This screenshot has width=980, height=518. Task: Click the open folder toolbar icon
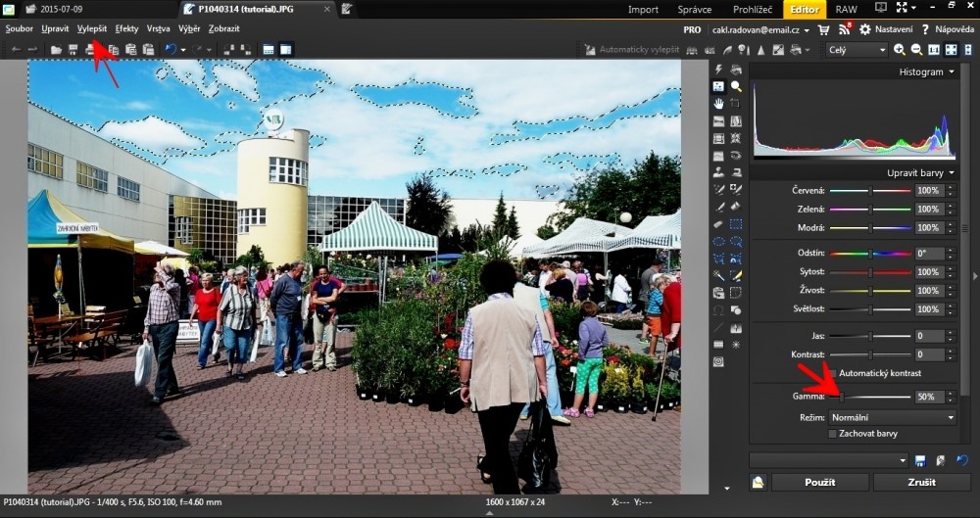[57, 50]
